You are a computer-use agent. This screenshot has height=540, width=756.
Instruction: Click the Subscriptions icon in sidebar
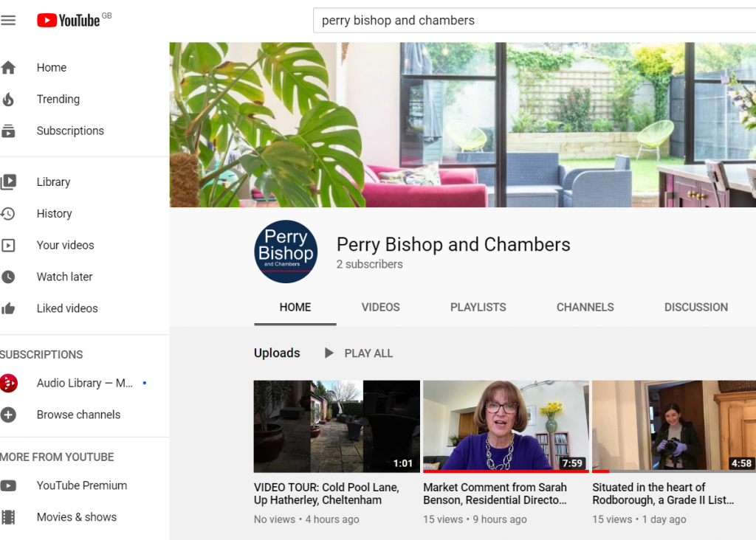8,131
